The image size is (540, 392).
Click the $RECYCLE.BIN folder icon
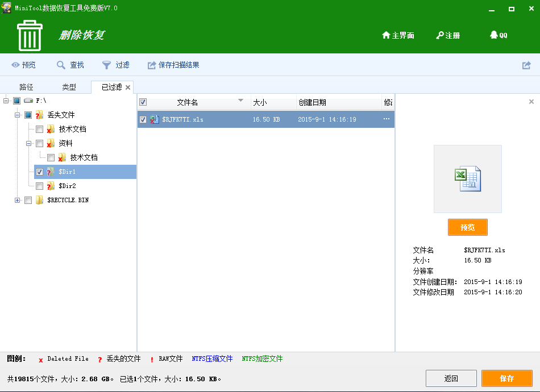[39, 199]
